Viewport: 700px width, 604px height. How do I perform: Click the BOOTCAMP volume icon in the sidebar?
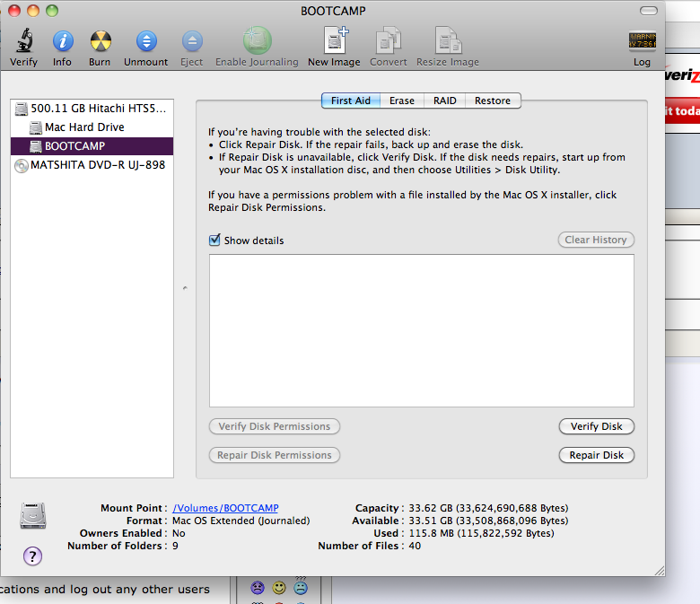click(36, 146)
